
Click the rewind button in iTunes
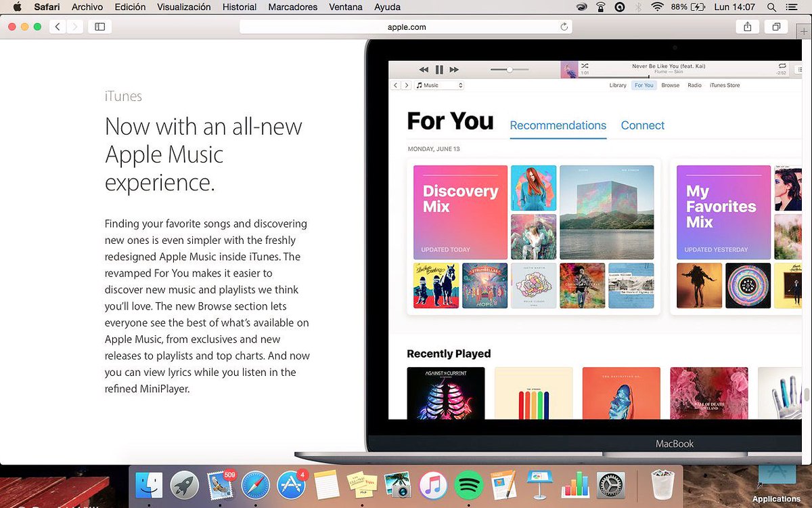click(x=424, y=69)
